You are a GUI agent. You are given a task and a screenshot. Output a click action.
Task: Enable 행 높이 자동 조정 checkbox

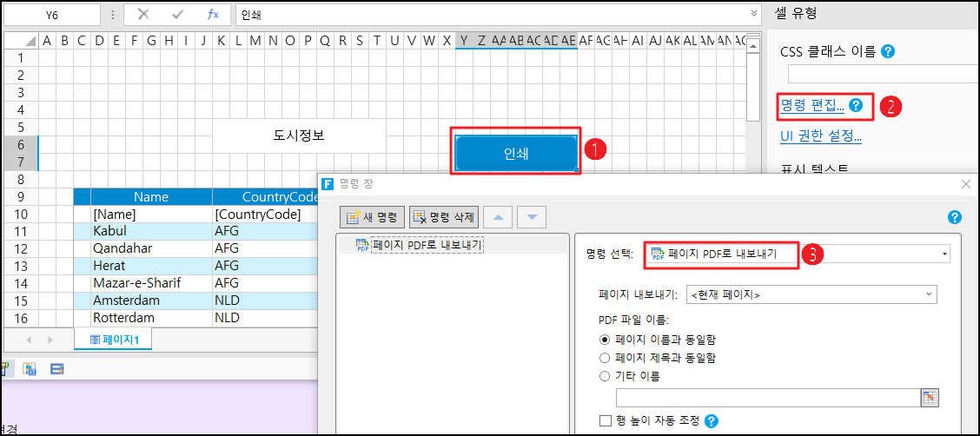(606, 421)
